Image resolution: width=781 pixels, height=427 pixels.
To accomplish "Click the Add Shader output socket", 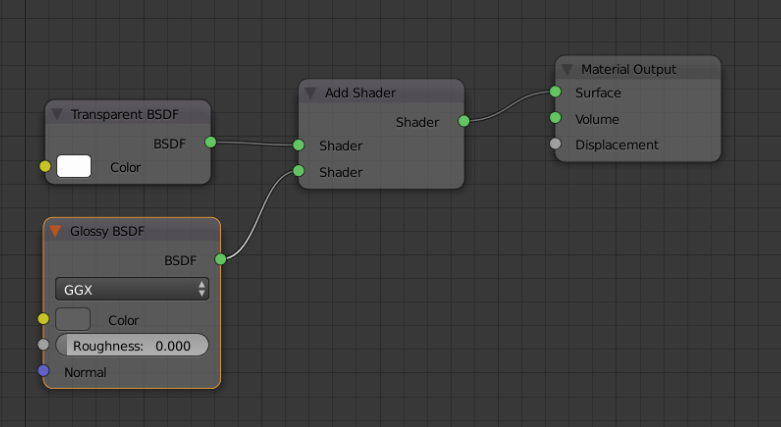I will pyautogui.click(x=464, y=121).
